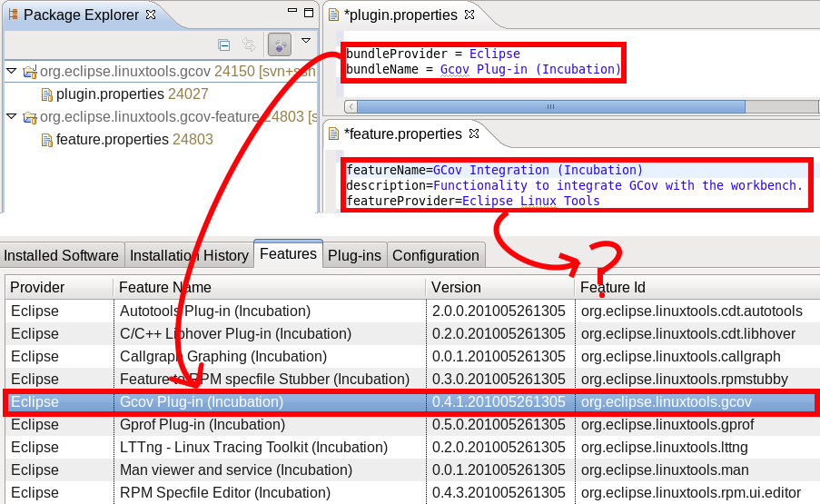
Task: Click horizontal scrollbar thumb in plugin.properties editor
Action: (x=551, y=106)
